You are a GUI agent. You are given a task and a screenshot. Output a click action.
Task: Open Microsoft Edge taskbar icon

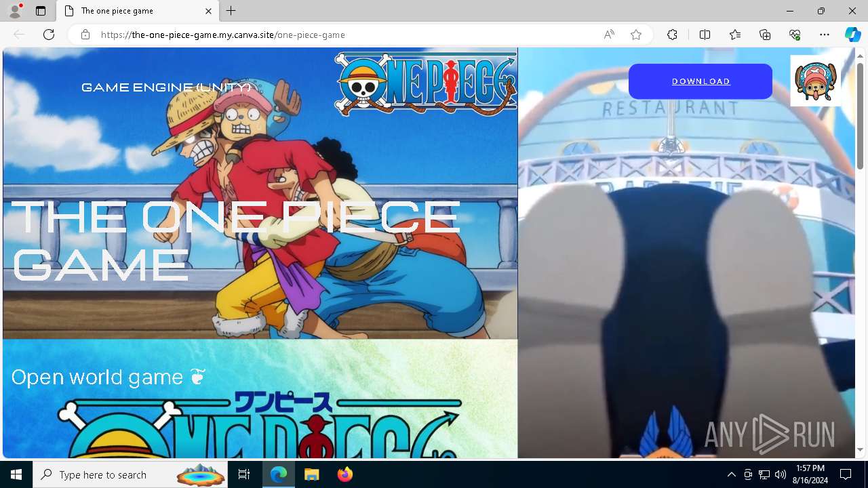tap(279, 474)
